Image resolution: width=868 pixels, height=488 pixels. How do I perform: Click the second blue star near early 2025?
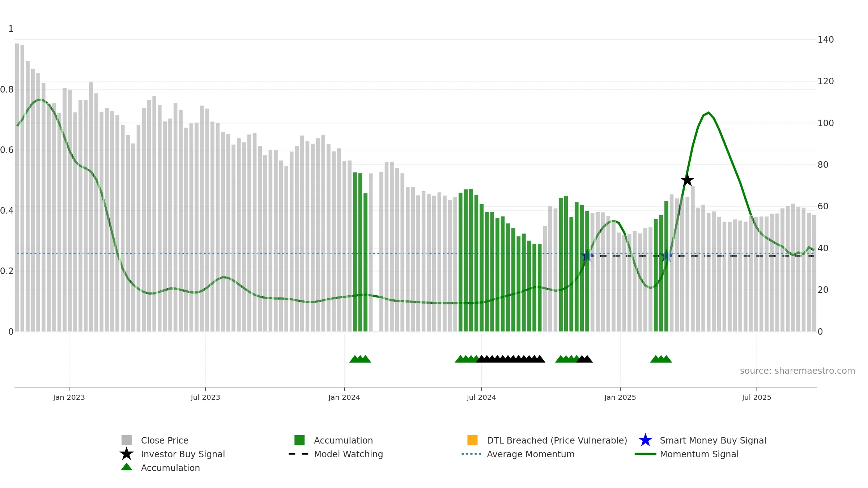pos(666,256)
